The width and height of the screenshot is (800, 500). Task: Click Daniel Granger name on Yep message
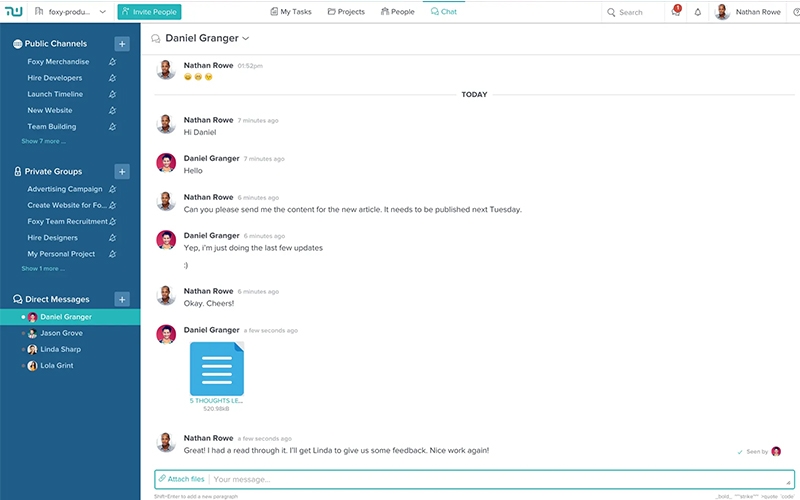point(211,235)
